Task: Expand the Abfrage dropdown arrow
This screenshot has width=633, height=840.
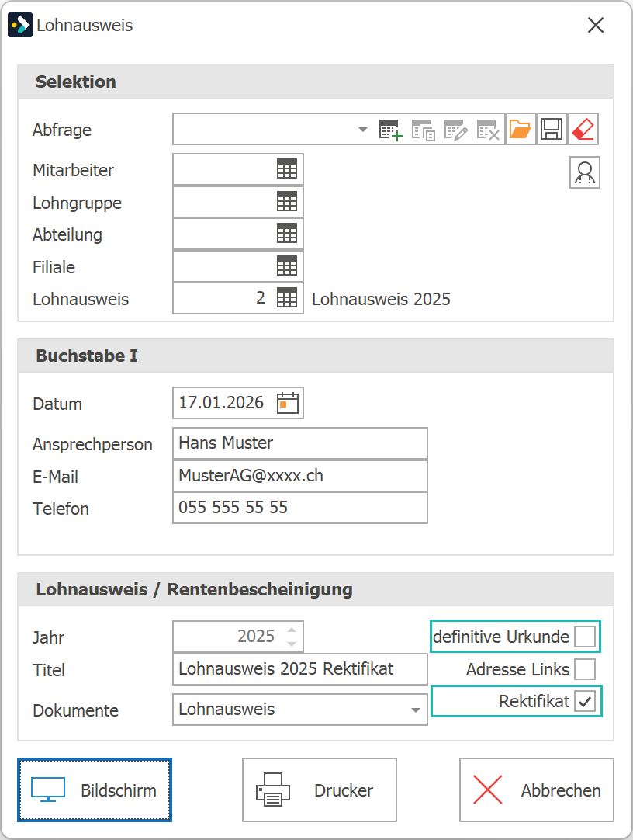Action: [x=363, y=130]
